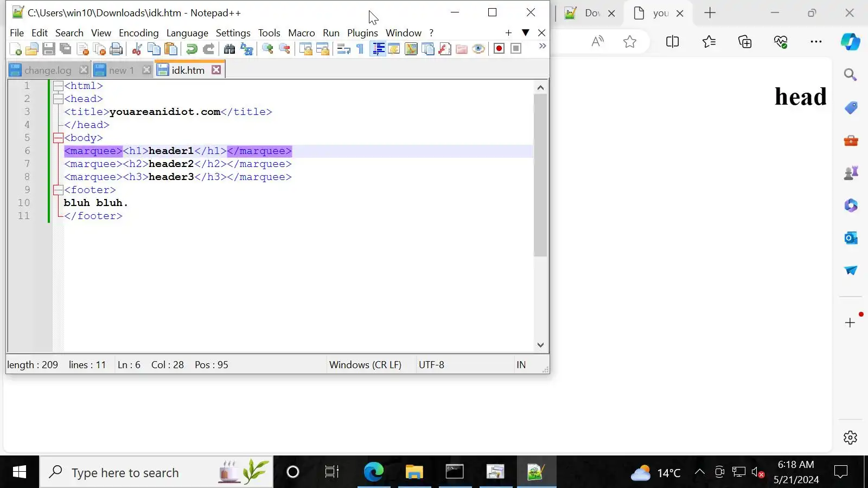Click the Open file folder icon
The height and width of the screenshot is (488, 868).
tap(31, 49)
